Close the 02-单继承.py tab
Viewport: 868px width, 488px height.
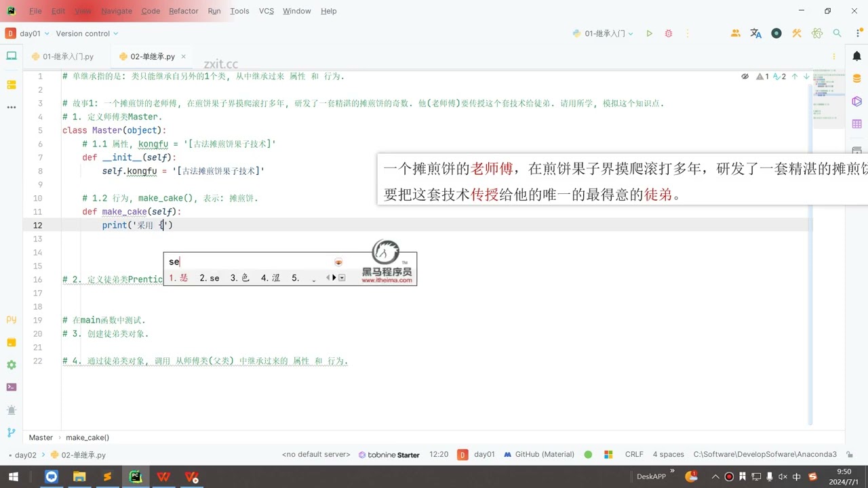[x=183, y=57]
